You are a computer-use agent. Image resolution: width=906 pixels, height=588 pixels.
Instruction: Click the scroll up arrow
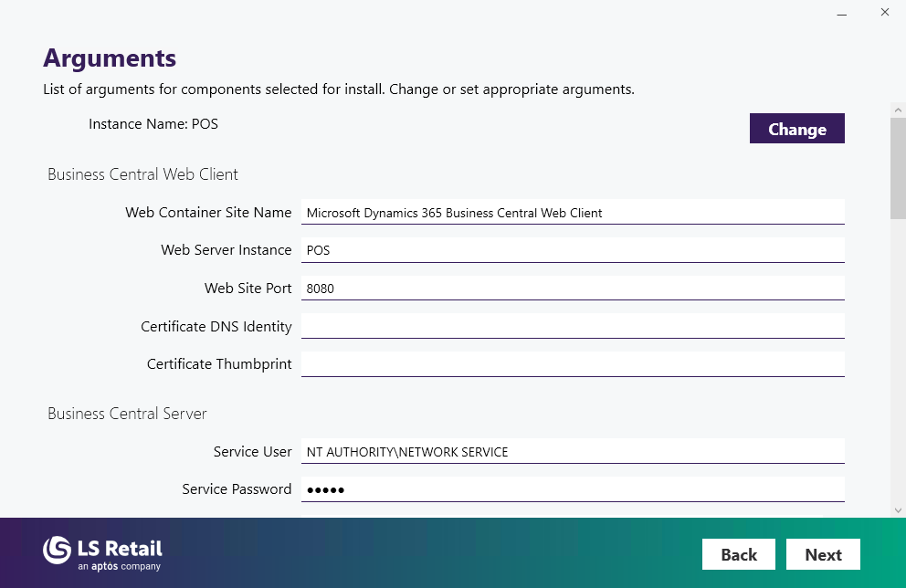coord(898,110)
